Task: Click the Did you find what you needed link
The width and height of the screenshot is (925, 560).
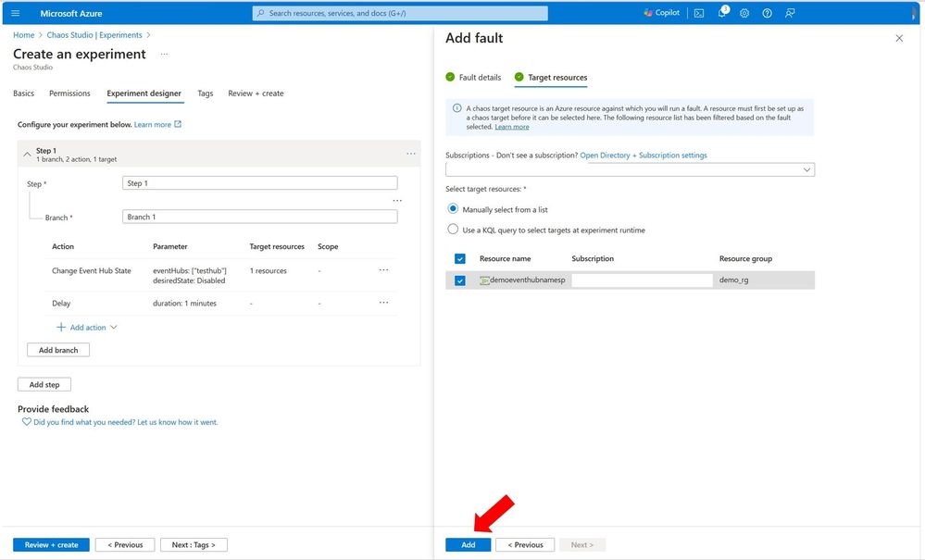Action: point(125,422)
